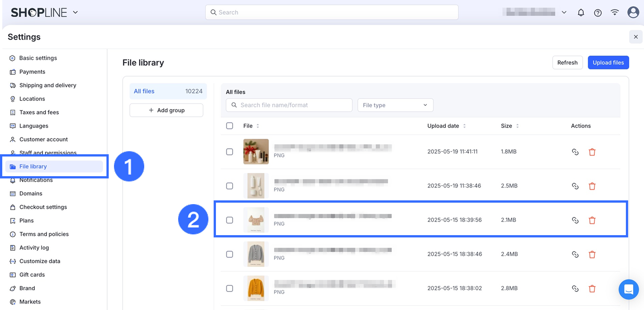Click the Locations pin icon
Viewport: 644px width, 310px height.
pyautogui.click(x=12, y=99)
